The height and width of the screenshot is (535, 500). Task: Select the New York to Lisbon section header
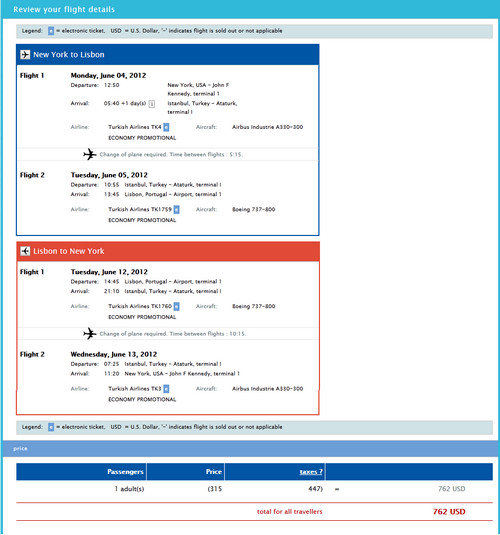click(168, 55)
